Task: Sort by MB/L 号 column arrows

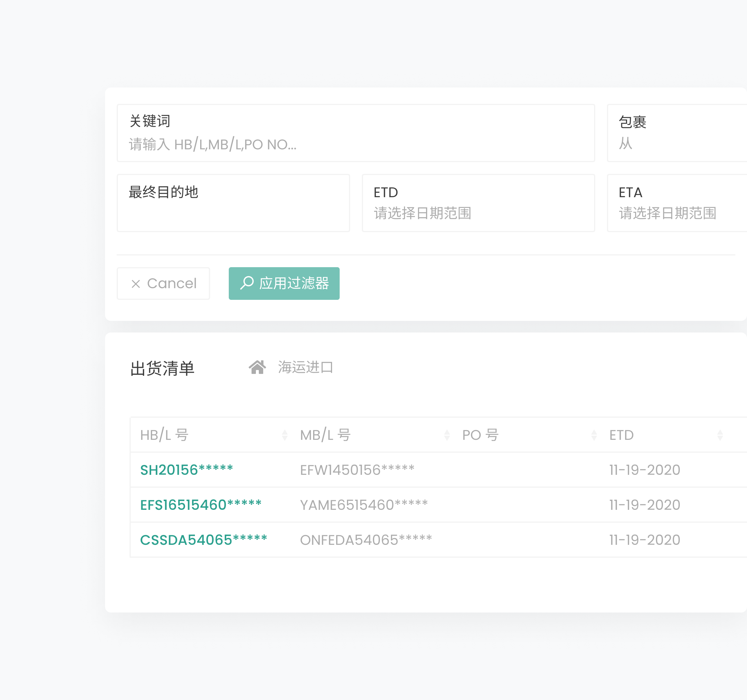Action: tap(447, 435)
